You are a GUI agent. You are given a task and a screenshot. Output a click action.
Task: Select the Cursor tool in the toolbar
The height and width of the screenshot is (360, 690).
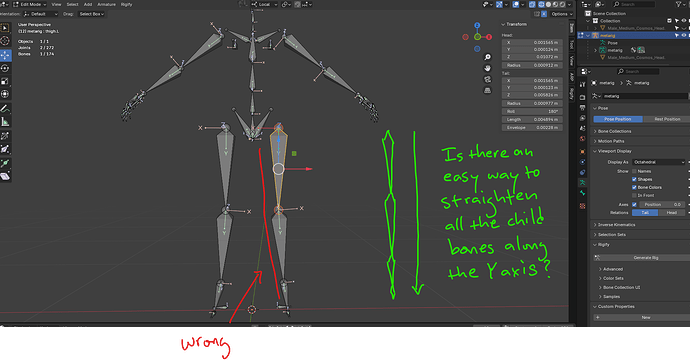point(5,41)
